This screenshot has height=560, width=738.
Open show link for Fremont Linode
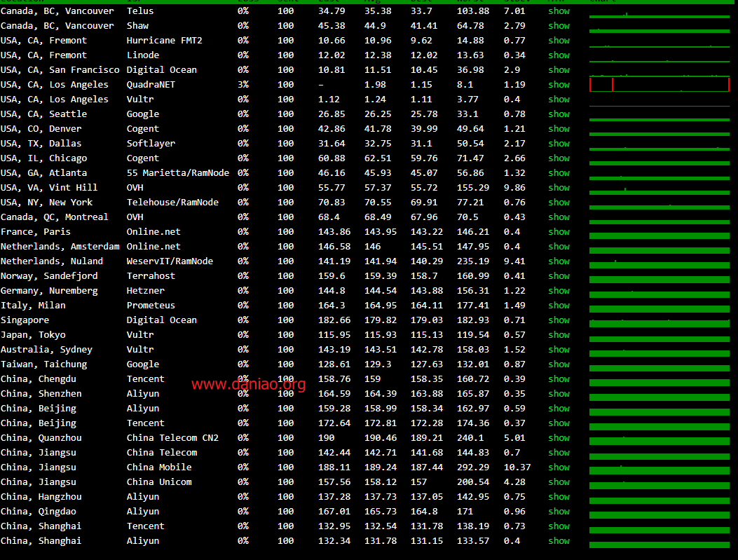point(559,55)
